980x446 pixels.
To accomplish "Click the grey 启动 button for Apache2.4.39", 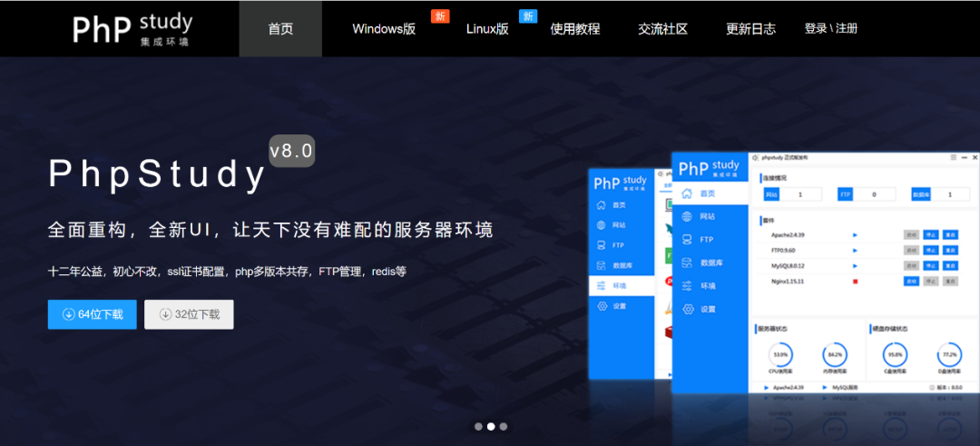I will 911,235.
